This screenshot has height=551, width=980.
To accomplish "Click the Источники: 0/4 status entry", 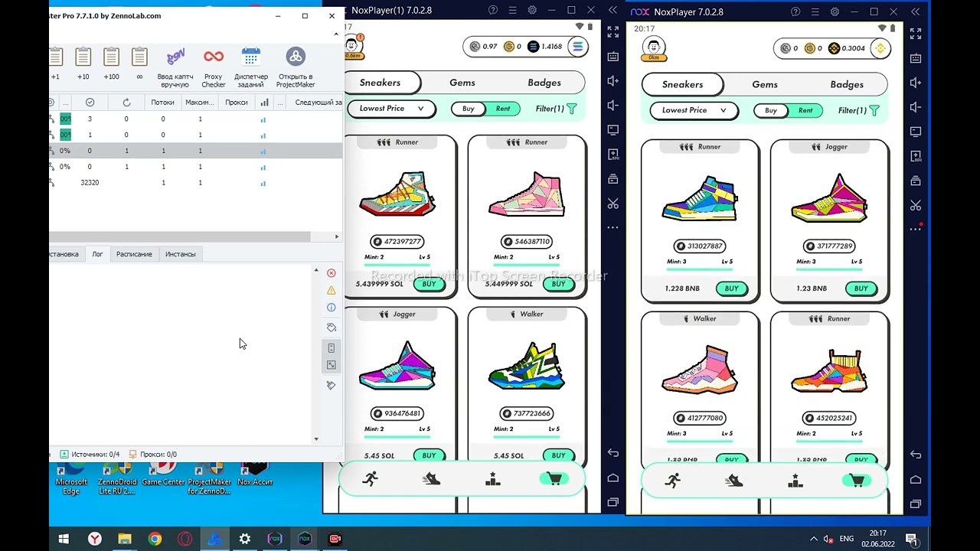I will pos(90,455).
